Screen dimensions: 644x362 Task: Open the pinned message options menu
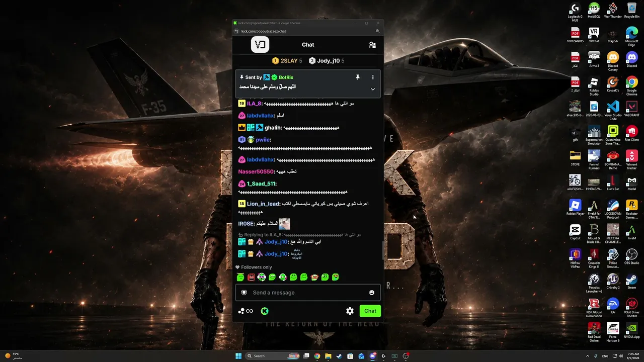point(373,77)
